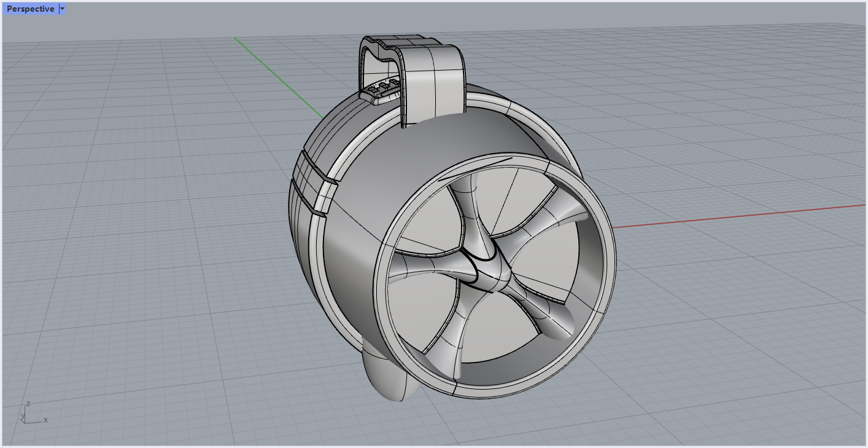This screenshot has width=868, height=448.
Task: Open the viewport menu dropdown arrow
Action: pyautogui.click(x=63, y=9)
